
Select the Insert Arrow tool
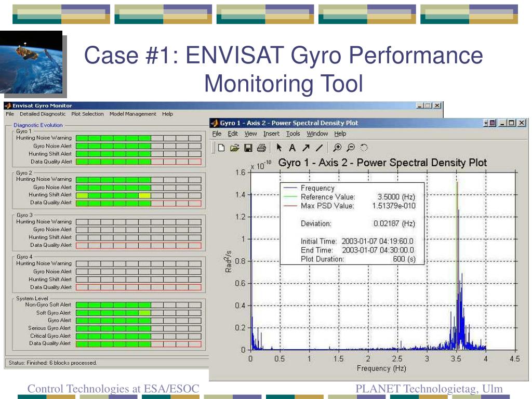pos(305,148)
